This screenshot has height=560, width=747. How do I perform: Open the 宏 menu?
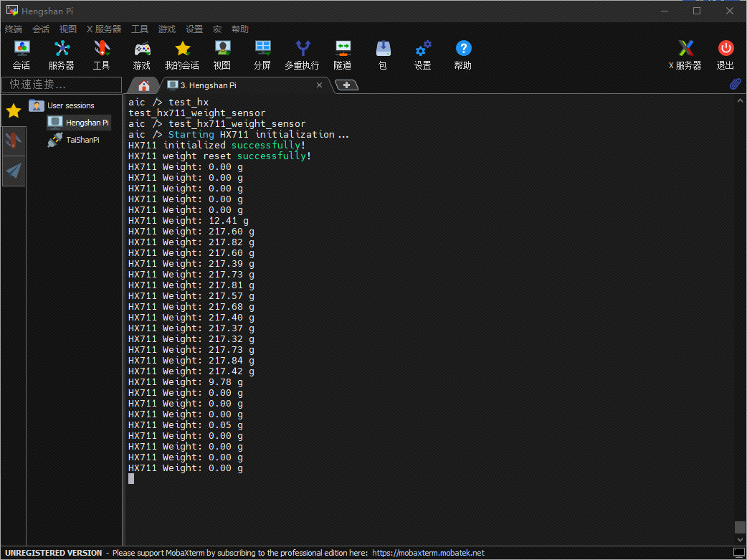coord(217,29)
